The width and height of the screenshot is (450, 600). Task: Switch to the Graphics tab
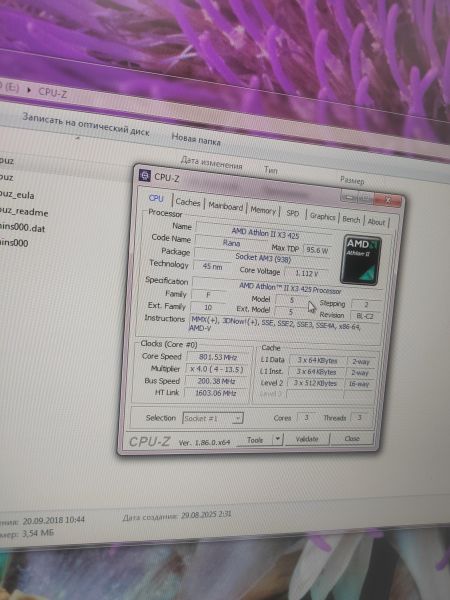pos(322,216)
